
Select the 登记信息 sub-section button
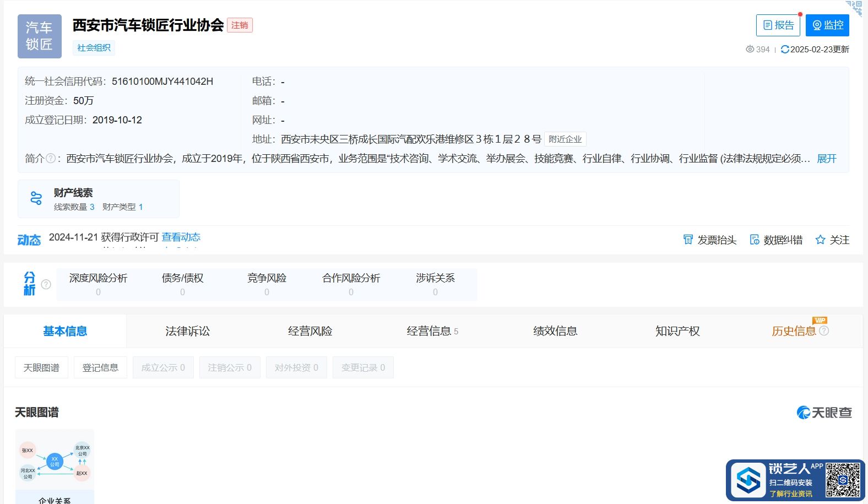pos(100,367)
